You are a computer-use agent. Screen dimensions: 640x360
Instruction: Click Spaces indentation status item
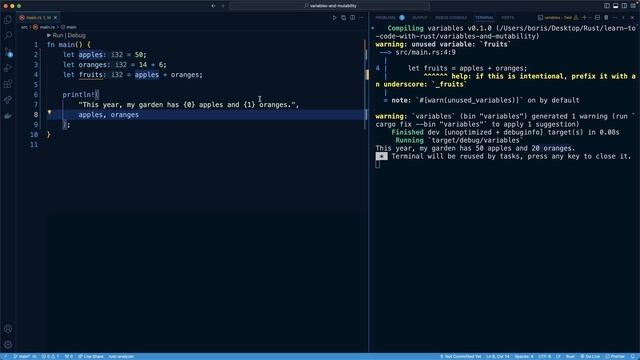point(524,356)
